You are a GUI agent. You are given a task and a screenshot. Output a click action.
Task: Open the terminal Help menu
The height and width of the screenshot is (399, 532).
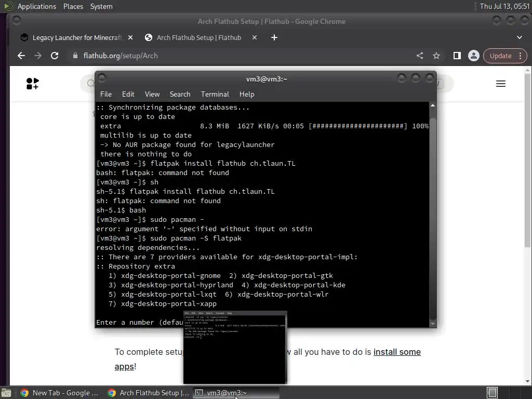pos(247,95)
